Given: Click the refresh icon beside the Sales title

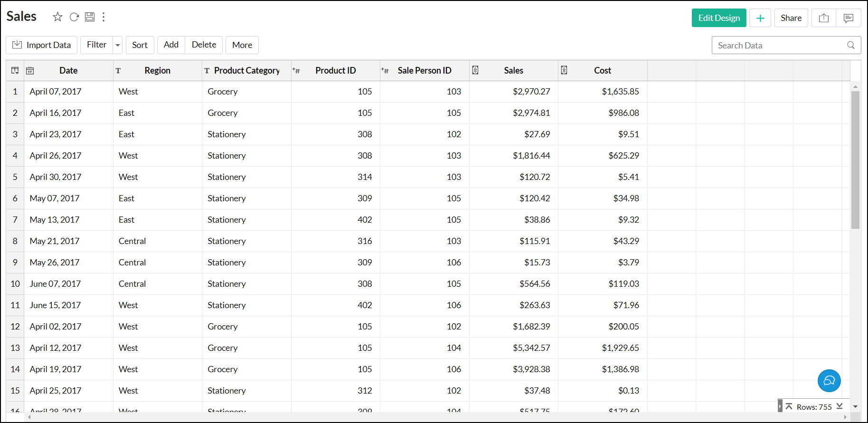Looking at the screenshot, I should point(74,17).
